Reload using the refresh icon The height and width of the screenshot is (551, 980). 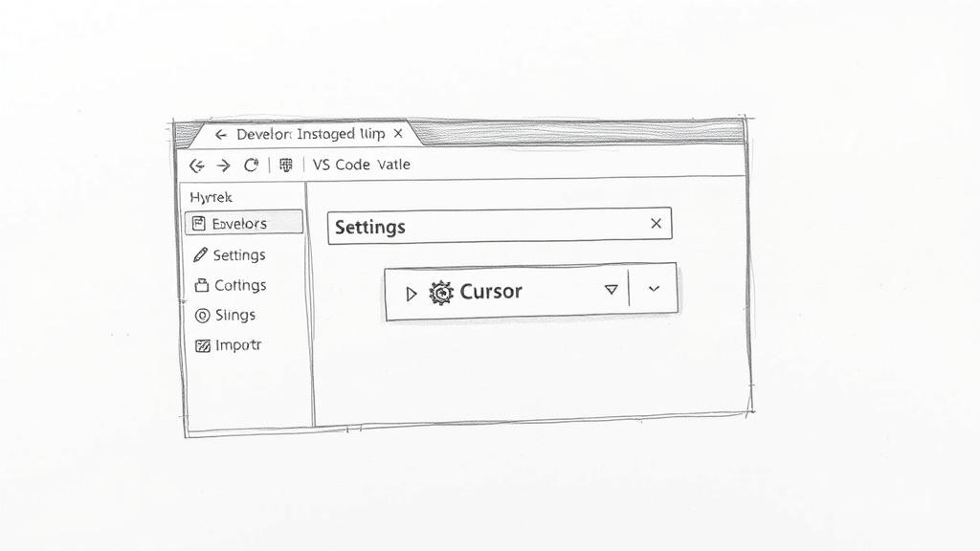[252, 165]
